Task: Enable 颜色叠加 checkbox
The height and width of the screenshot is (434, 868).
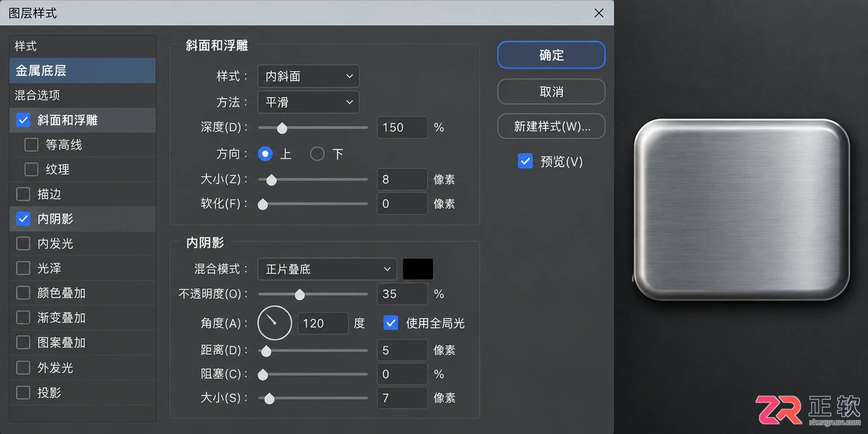Action: tap(23, 293)
